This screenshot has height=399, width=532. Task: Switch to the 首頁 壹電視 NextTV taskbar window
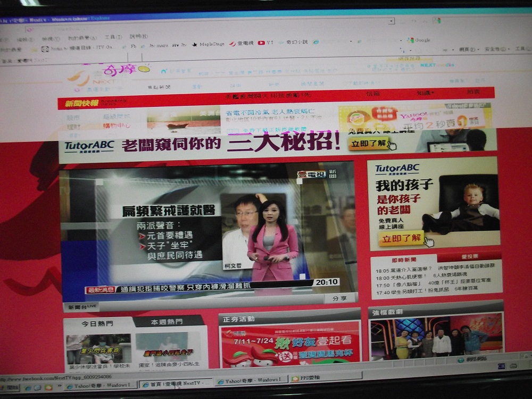point(176,384)
